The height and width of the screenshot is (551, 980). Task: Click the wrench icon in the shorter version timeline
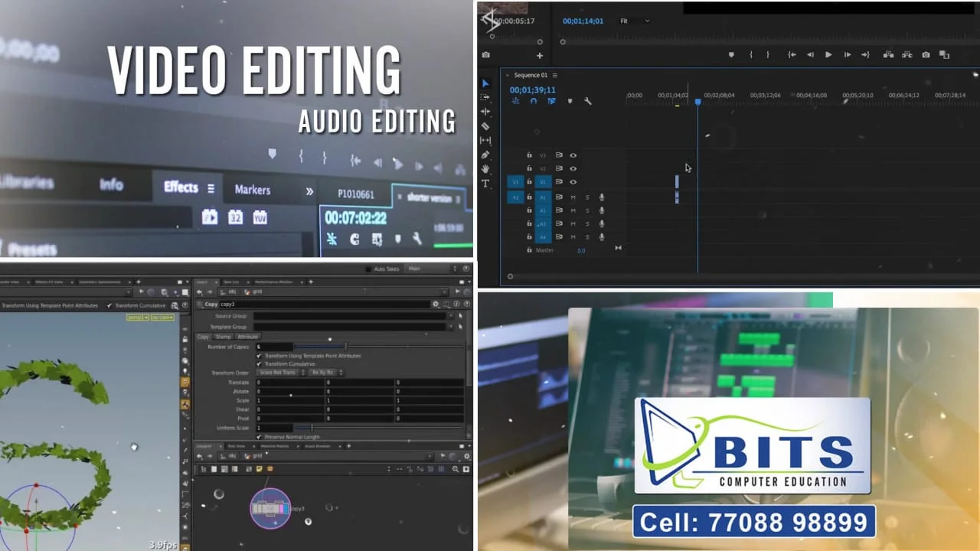[x=417, y=239]
